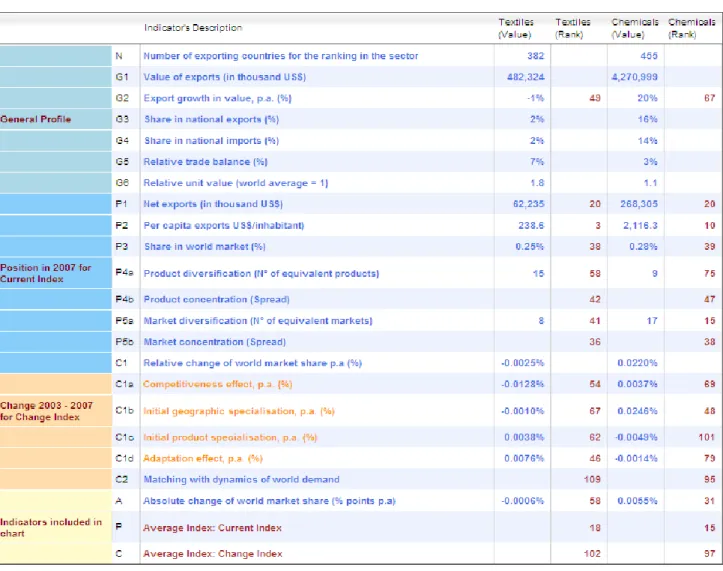Viewport: 723px width, 571px height.
Task: Open 'Export growth in value, p.a. (%)' link
Action: pyautogui.click(x=217, y=98)
